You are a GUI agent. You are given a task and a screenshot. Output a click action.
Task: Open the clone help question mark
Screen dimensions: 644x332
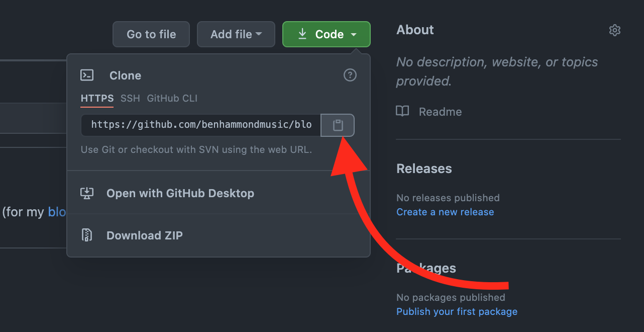350,75
